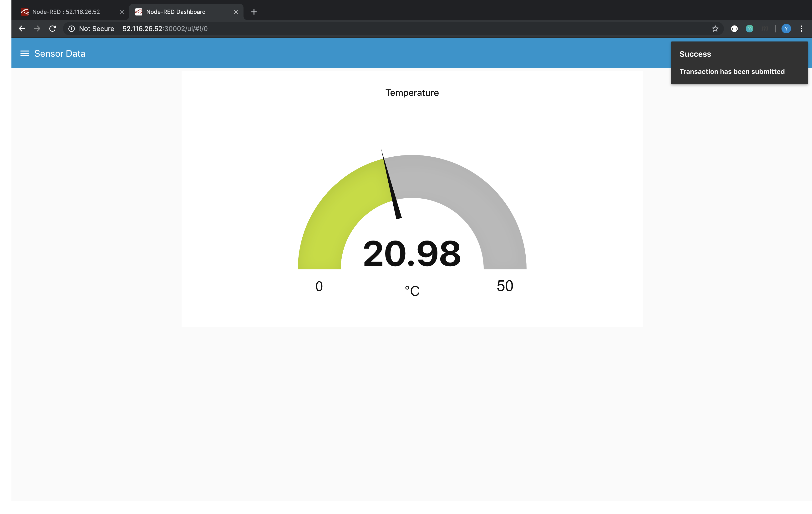
Task: Close the Node-RED : 52.116.26.52 tab
Action: click(x=122, y=12)
